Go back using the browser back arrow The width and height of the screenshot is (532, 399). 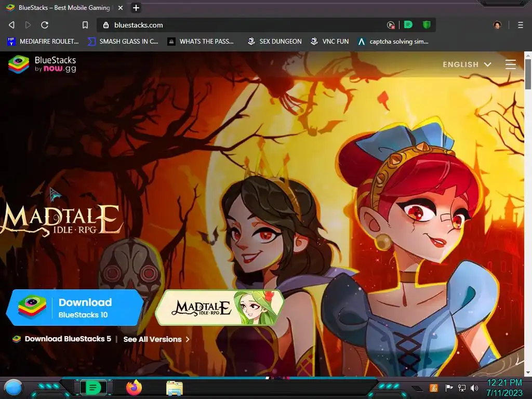pyautogui.click(x=11, y=25)
